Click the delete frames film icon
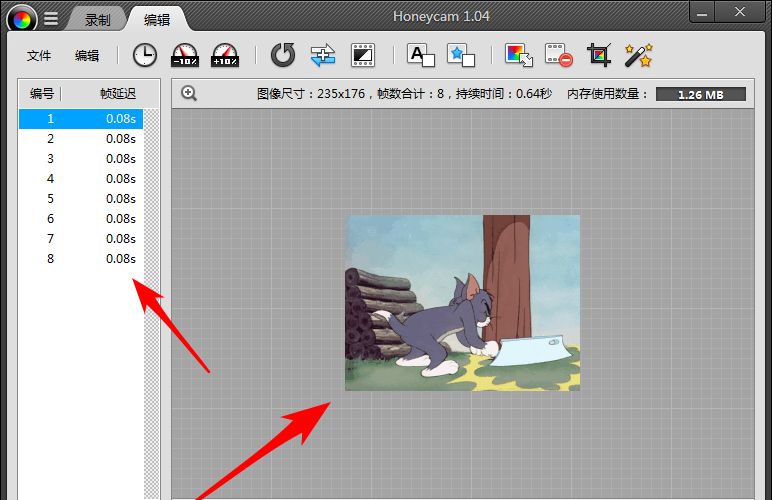 coord(559,55)
